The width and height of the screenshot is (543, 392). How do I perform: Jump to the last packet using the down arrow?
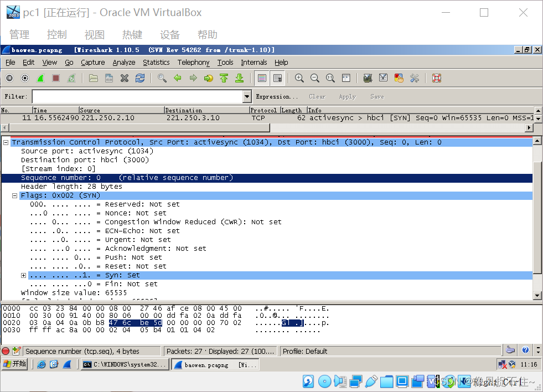239,78
